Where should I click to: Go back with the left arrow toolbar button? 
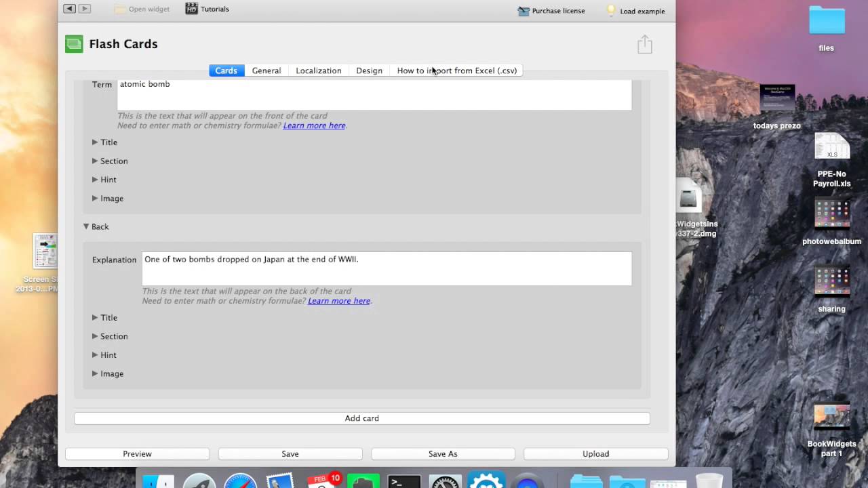pos(69,9)
